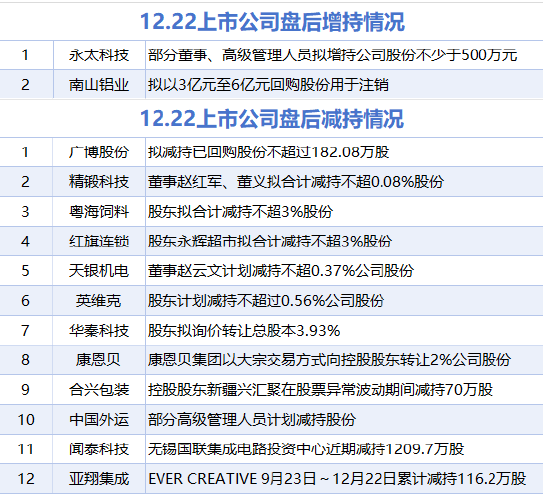Viewport: 543px width, 496px height.
Task: Click row number 2 beside 南山铝业
Action: click(x=25, y=85)
